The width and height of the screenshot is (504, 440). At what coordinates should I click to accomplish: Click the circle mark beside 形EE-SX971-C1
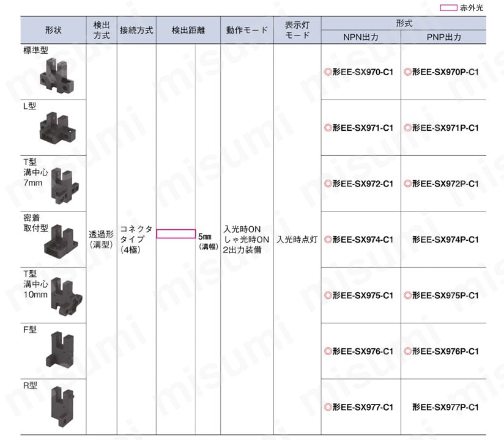pos(328,128)
